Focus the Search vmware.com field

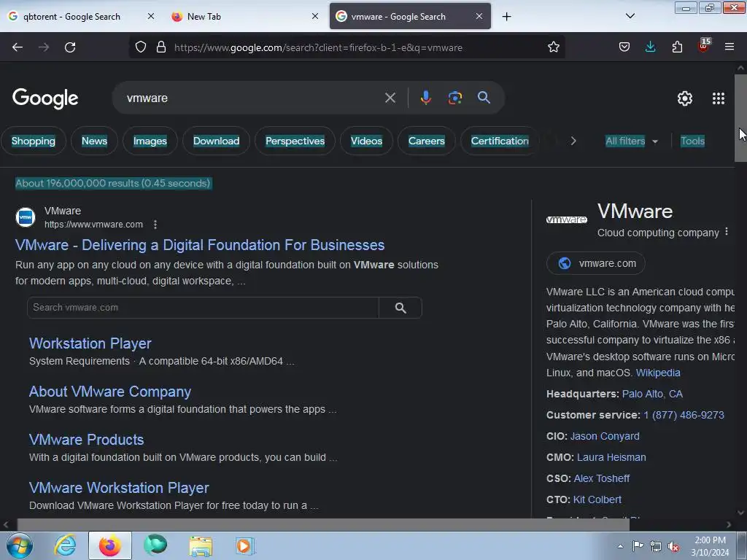click(x=203, y=308)
